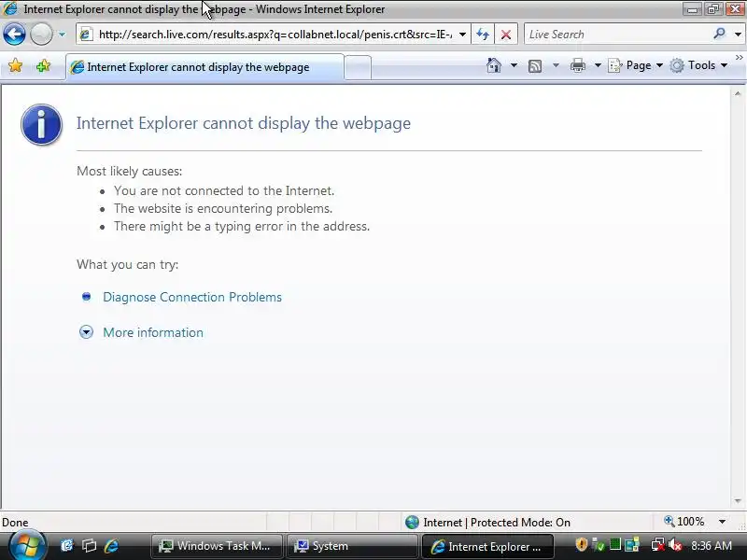Image resolution: width=747 pixels, height=560 pixels.
Task: Click the Internet zone globe in status bar
Action: coord(412,523)
